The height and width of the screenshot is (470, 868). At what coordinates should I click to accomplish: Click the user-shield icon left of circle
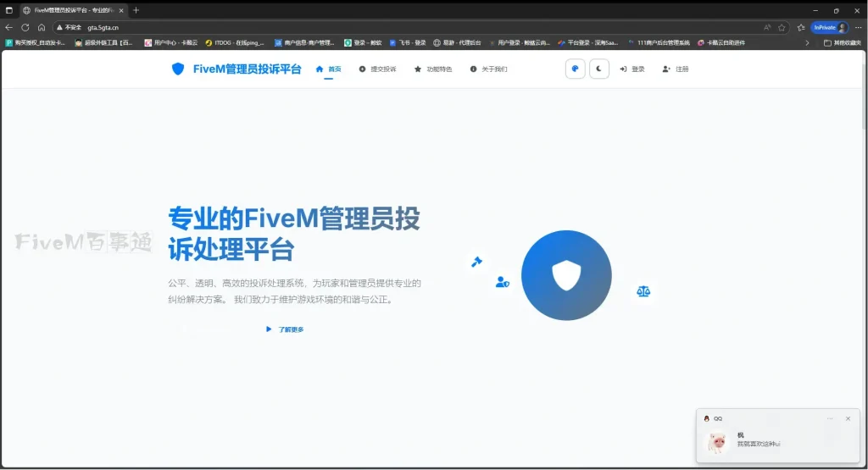click(503, 282)
